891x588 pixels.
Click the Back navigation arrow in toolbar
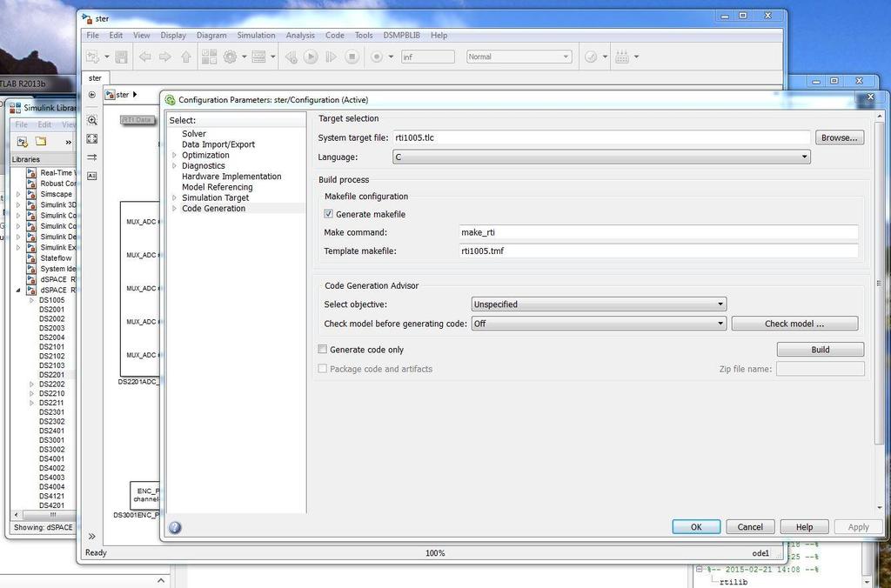pyautogui.click(x=145, y=57)
